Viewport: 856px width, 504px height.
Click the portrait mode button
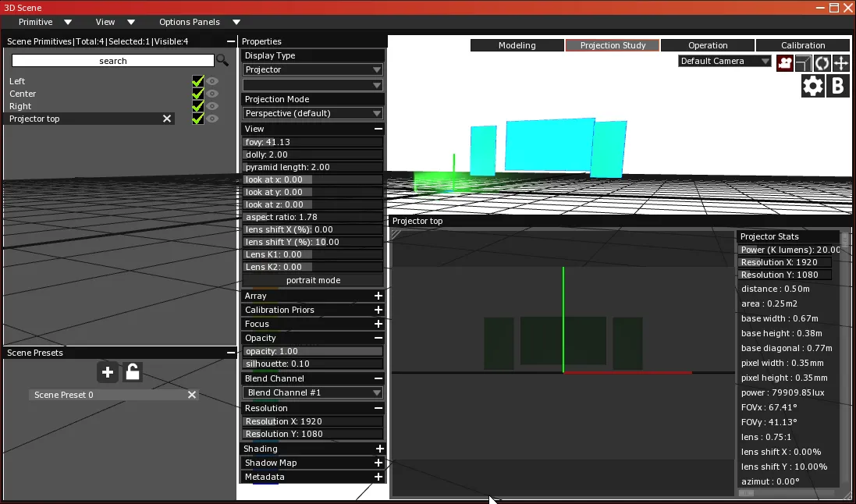(x=313, y=280)
